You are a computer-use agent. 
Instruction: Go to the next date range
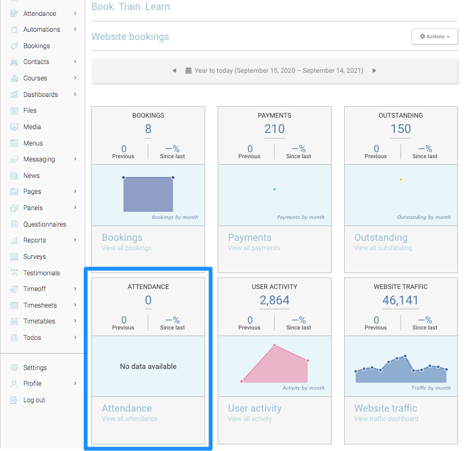[374, 71]
